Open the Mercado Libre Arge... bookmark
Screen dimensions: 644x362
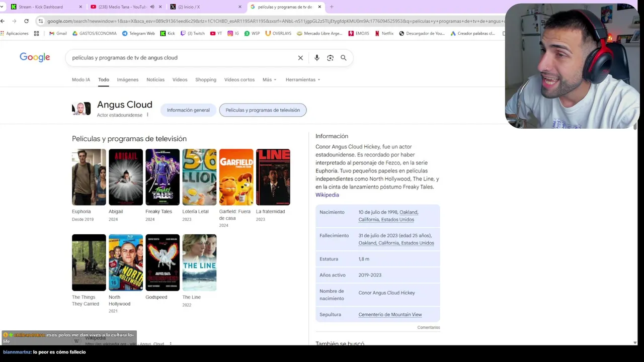coord(319,34)
